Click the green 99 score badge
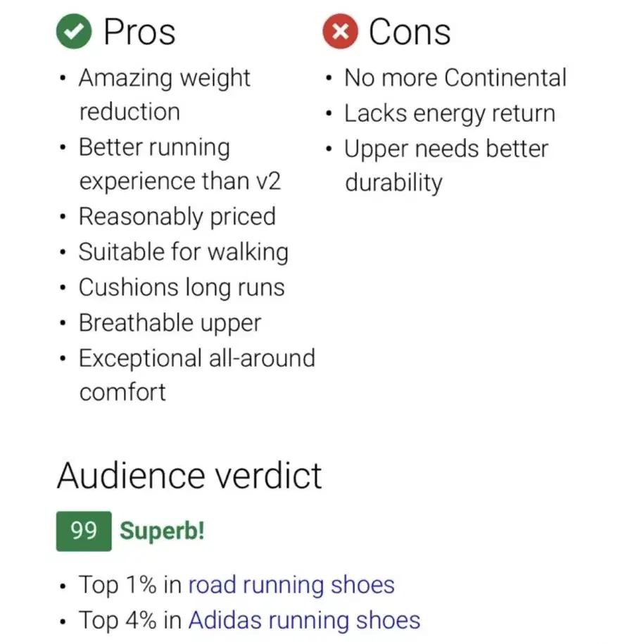This screenshot has height=644, width=644. [x=84, y=531]
